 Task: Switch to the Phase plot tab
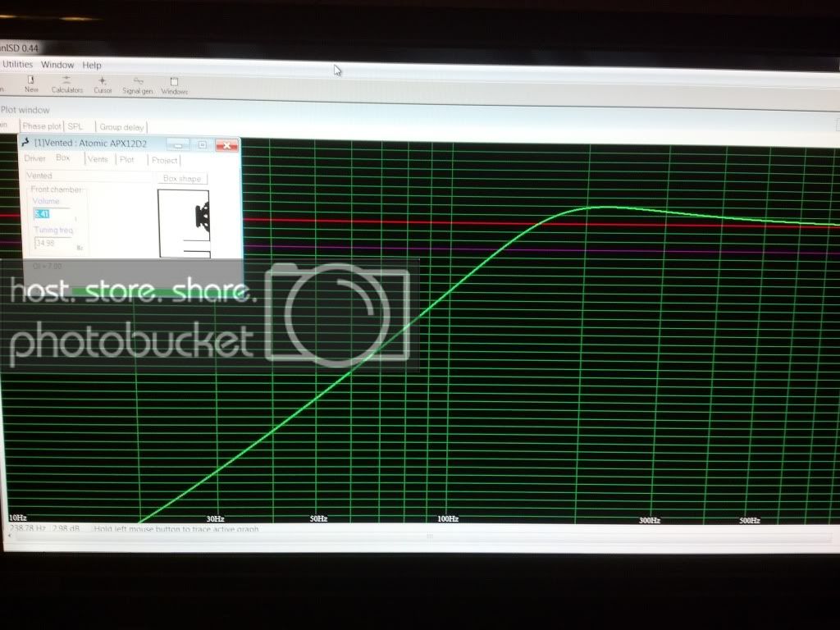(x=42, y=126)
